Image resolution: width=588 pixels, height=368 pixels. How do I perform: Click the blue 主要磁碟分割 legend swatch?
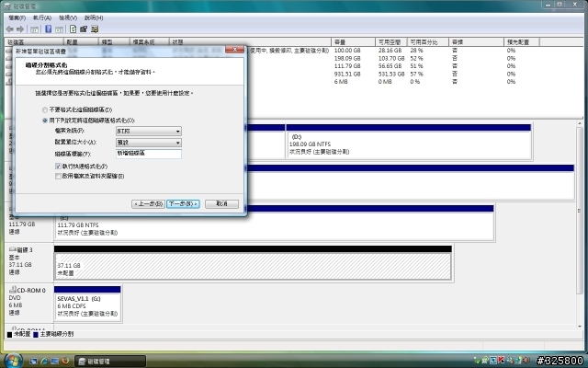tap(36, 334)
